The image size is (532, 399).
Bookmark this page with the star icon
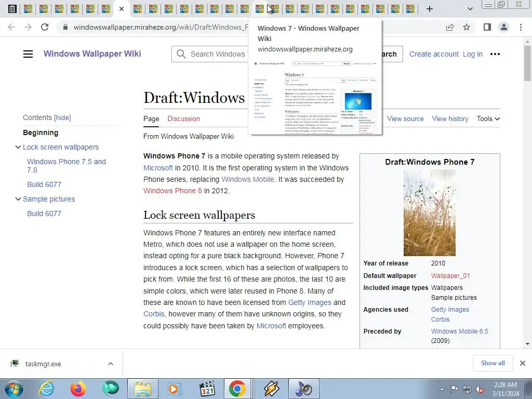[x=467, y=27]
